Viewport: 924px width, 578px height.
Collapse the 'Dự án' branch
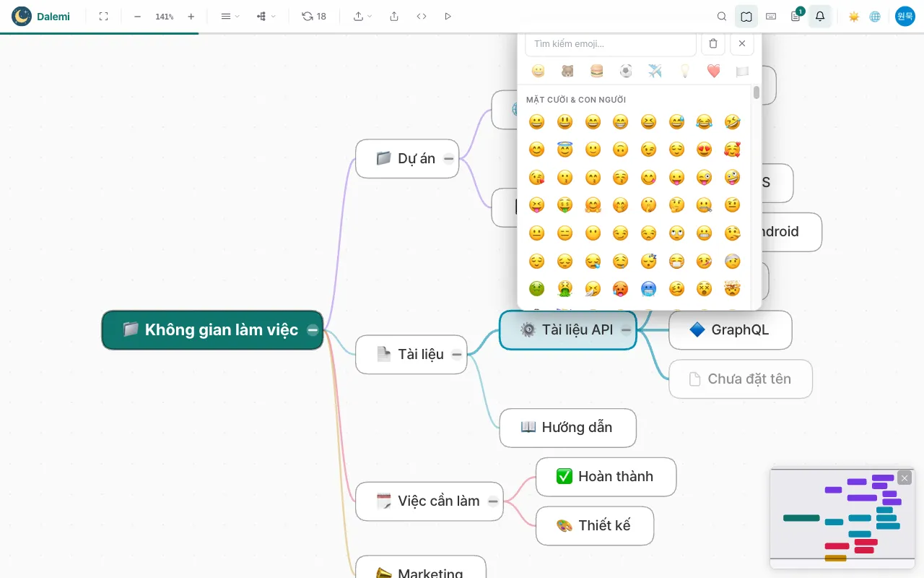pos(449,159)
